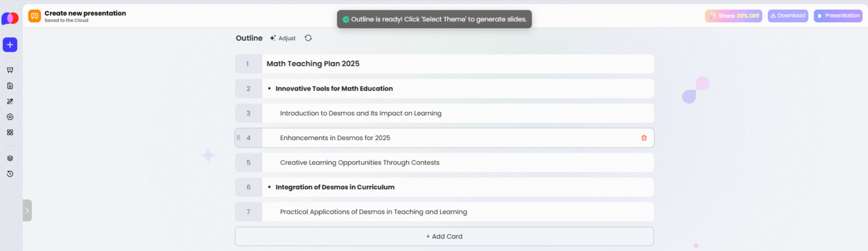The height and width of the screenshot is (251, 868).
Task: Open the presentation board icon in sidebar
Action: point(10,71)
